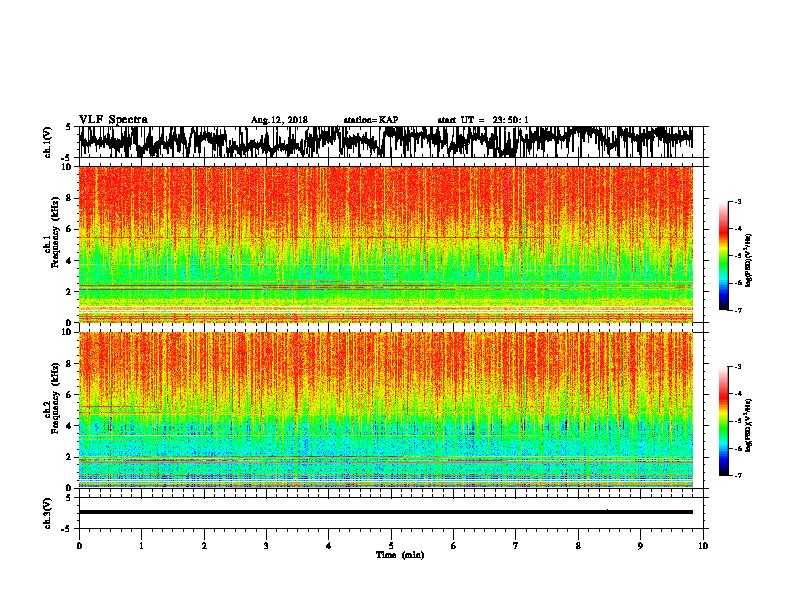Image resolution: width=792 pixels, height=612 pixels.
Task: Click the "-5" tick on ch.1 colorbar
Action: (737, 256)
